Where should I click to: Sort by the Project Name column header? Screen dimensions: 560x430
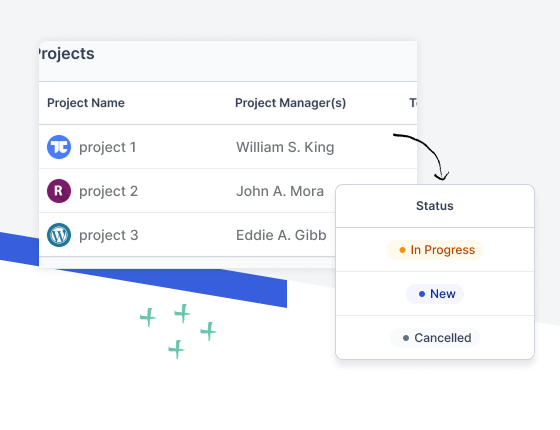(x=86, y=103)
